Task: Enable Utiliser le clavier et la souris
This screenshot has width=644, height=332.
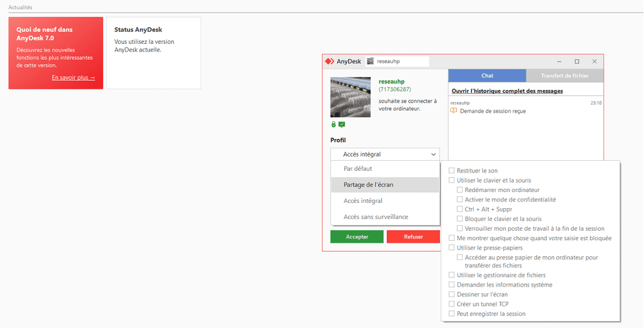Action: click(452, 180)
